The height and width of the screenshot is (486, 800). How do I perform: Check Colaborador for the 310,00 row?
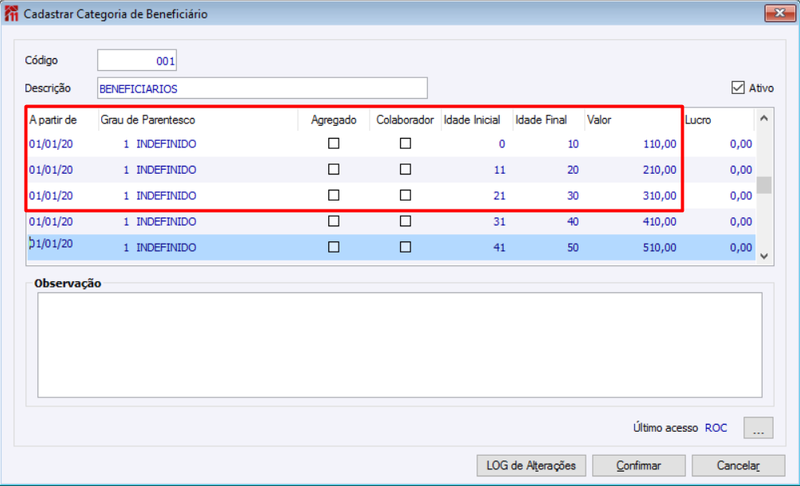pyautogui.click(x=405, y=195)
